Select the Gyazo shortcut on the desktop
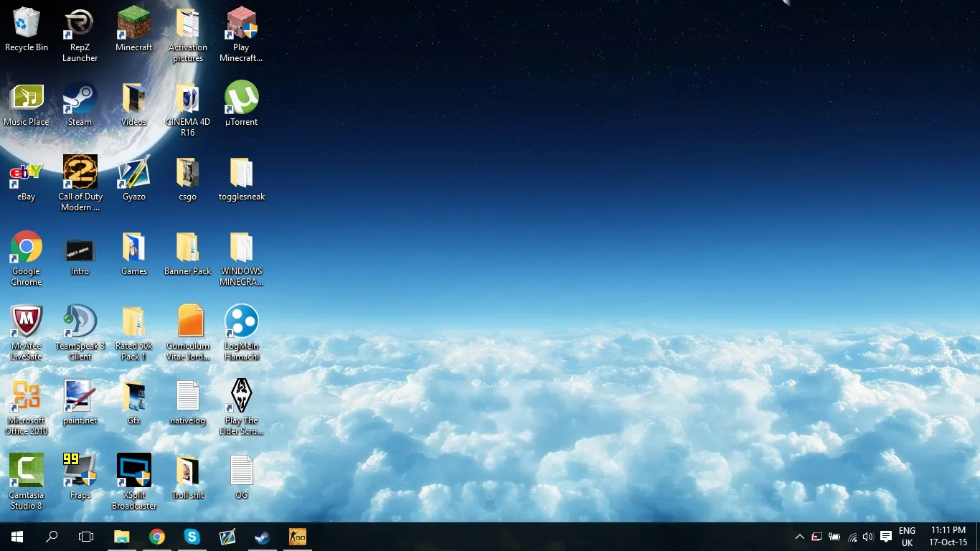Image resolution: width=980 pixels, height=551 pixels. click(134, 179)
